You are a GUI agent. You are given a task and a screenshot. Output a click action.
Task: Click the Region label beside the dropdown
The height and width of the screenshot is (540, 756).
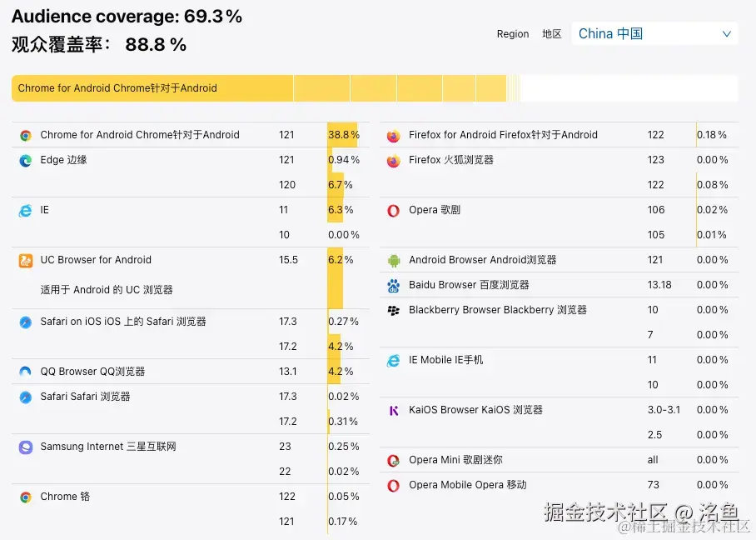pyautogui.click(x=513, y=34)
